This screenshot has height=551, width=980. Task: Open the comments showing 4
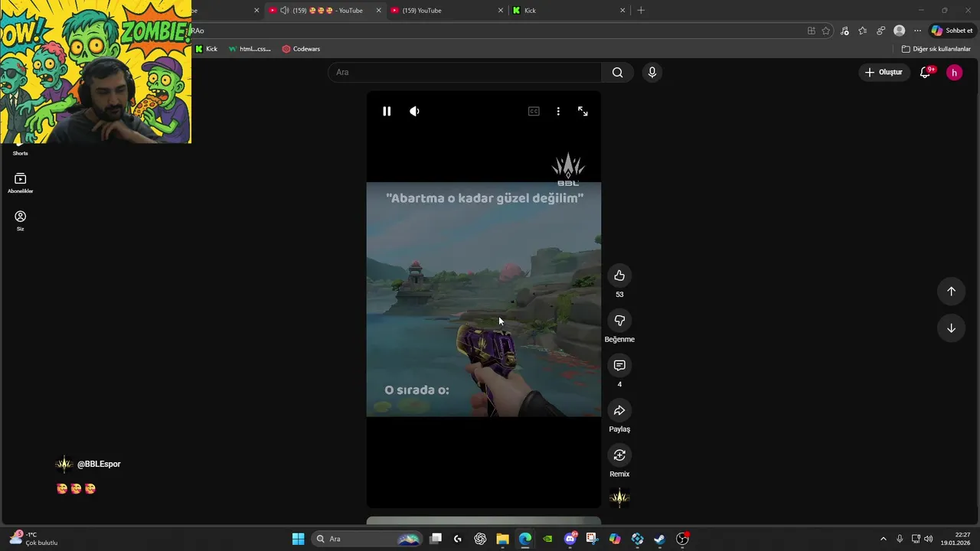(619, 365)
